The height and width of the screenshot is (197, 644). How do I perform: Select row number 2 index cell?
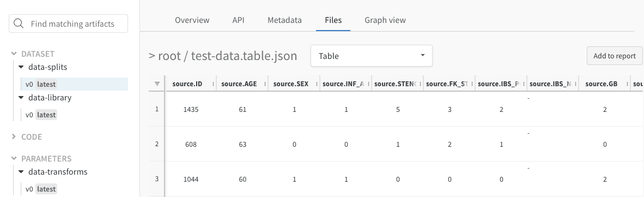(x=156, y=144)
